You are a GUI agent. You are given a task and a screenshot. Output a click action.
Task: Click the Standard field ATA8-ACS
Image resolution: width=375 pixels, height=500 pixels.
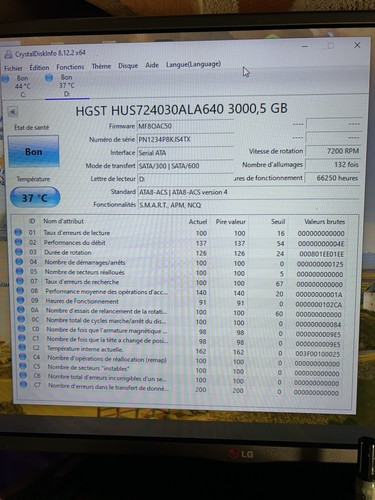[248, 192]
